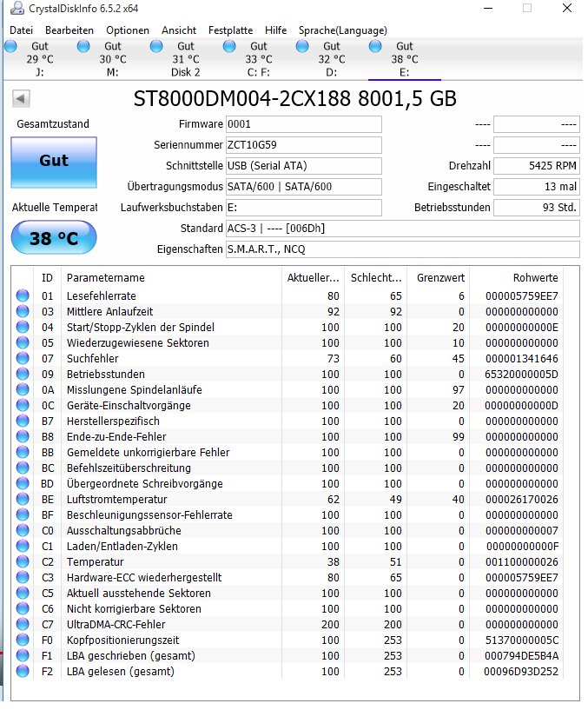
Task: Open the Ansicht menu
Action: tap(179, 30)
